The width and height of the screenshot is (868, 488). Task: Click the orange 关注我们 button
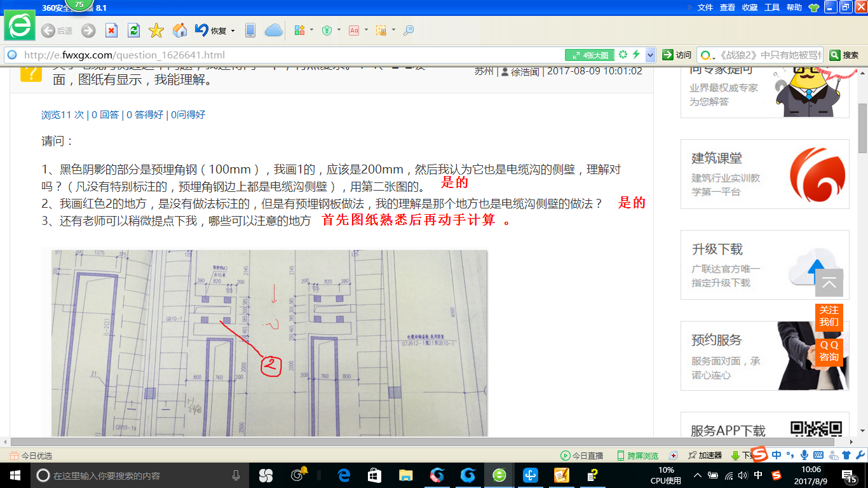(x=829, y=316)
